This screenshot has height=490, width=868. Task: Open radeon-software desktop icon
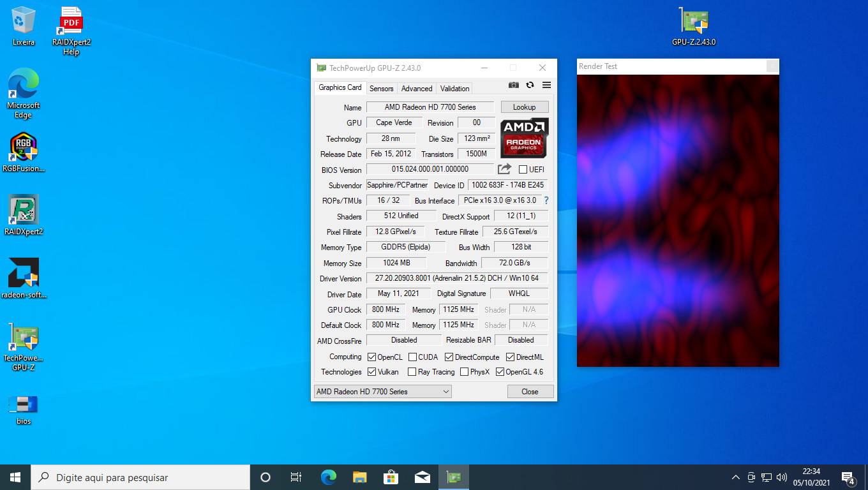24,278
